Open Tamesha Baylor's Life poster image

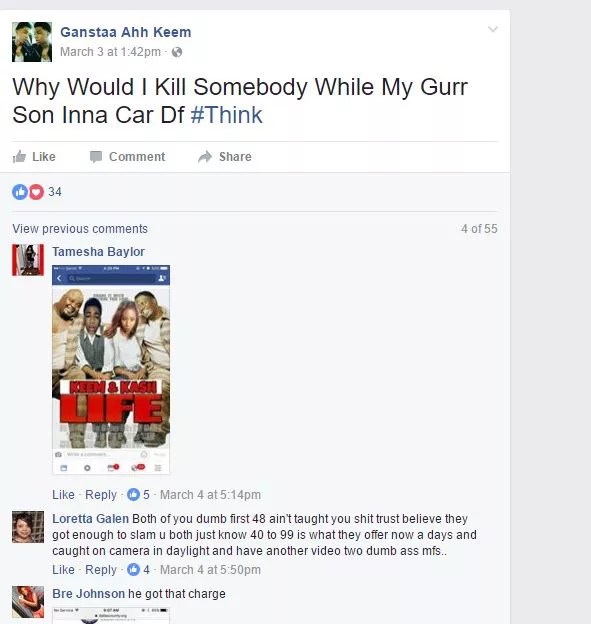111,370
